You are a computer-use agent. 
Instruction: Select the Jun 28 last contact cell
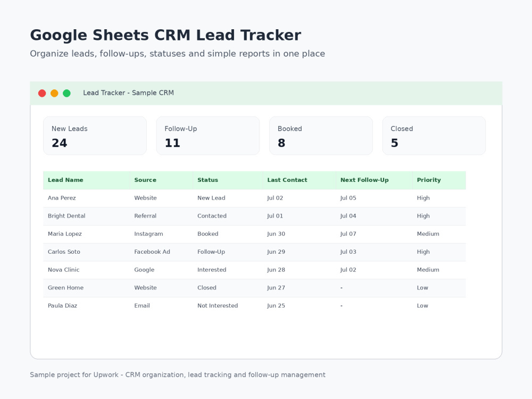[299, 270]
